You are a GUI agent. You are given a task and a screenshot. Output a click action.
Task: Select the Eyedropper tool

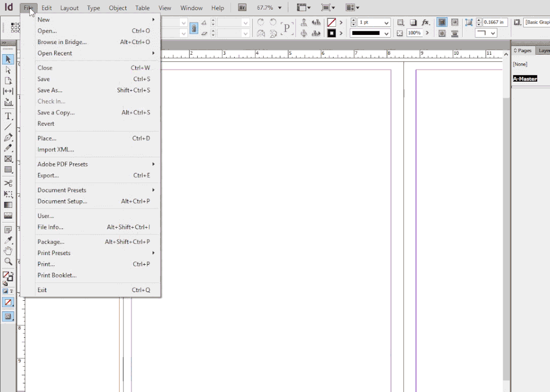[x=8, y=240]
